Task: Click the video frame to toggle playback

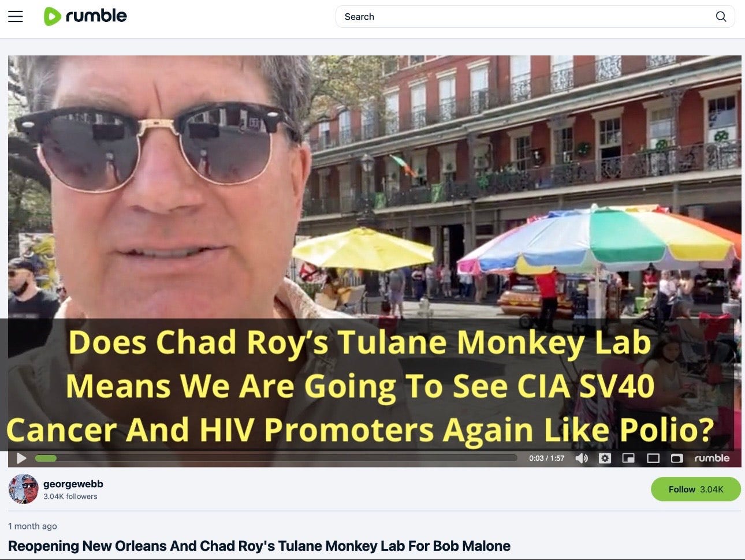Action: pyautogui.click(x=374, y=191)
